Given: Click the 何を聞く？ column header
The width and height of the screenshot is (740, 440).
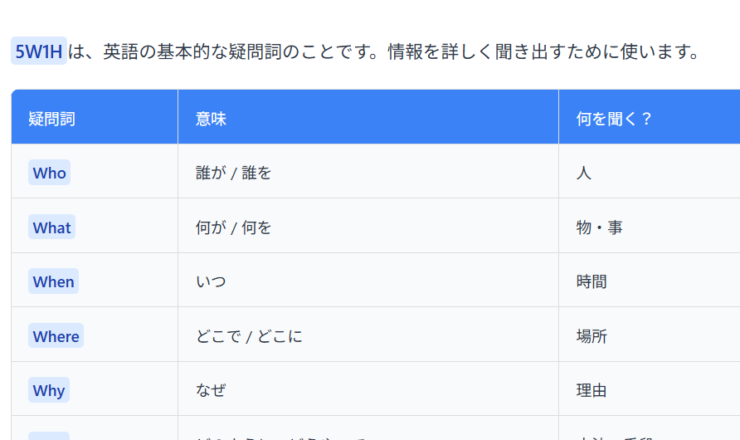Looking at the screenshot, I should [x=614, y=118].
